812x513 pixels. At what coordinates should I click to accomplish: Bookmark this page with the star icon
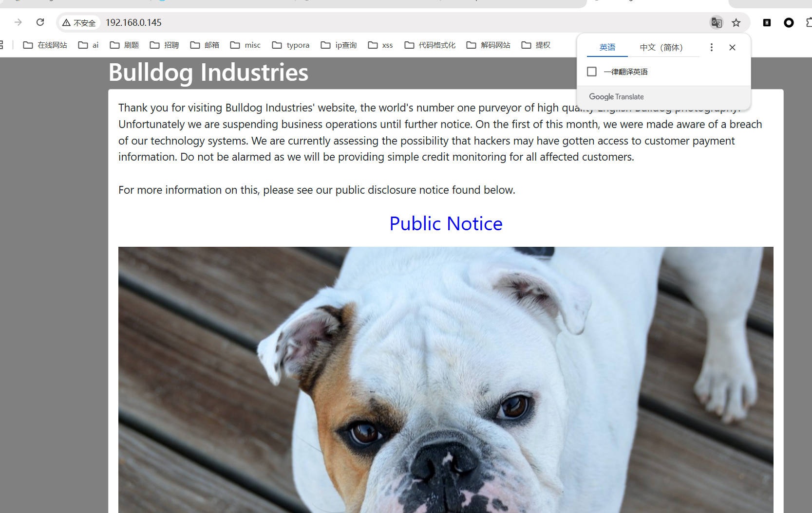736,22
